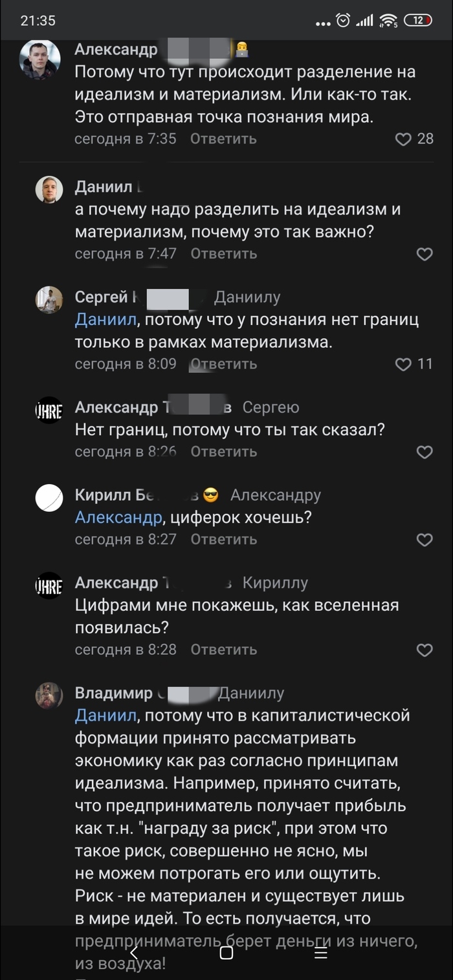Open Кирилл's white round avatar
This screenshot has width=453, height=980.
[49, 497]
